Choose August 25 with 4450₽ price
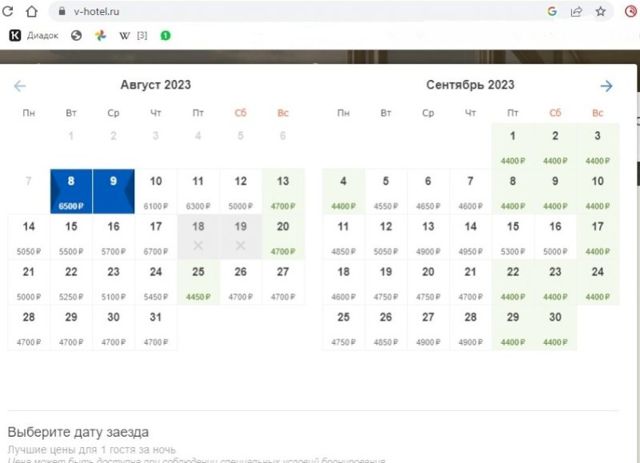The height and width of the screenshot is (463, 640). point(198,282)
